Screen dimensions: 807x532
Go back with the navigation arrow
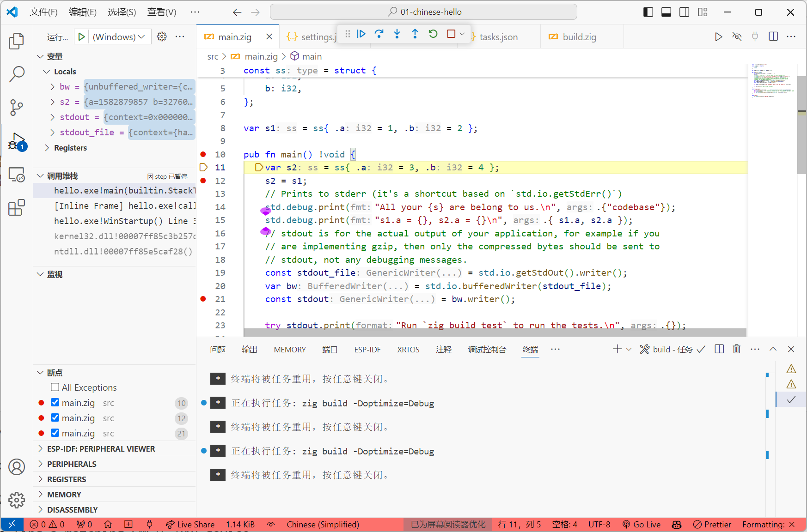coord(237,12)
